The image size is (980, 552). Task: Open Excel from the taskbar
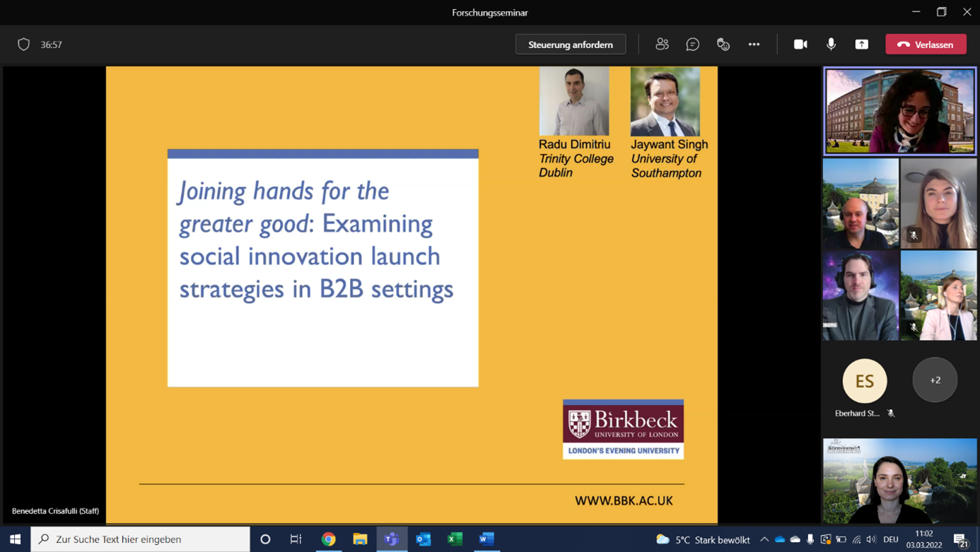pos(455,539)
